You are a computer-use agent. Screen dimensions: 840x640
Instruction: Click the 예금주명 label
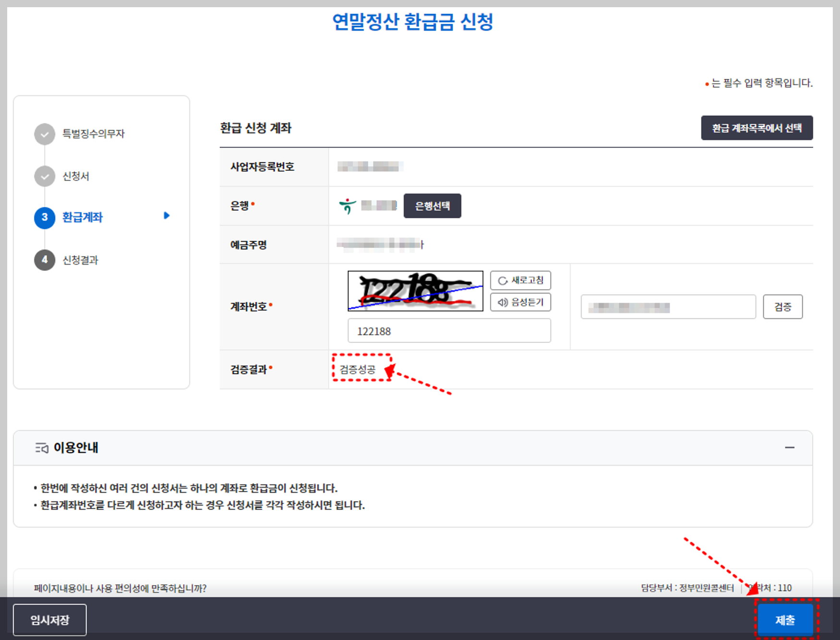point(249,245)
